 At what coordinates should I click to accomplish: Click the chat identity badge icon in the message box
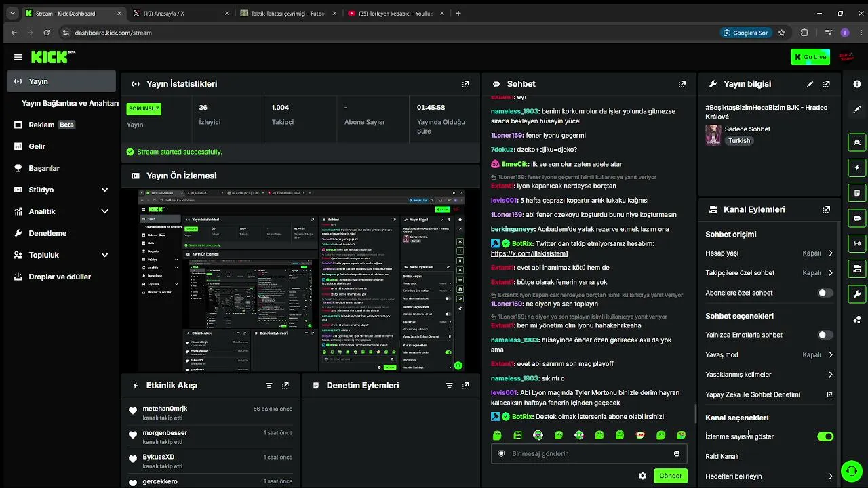pyautogui.click(x=501, y=454)
